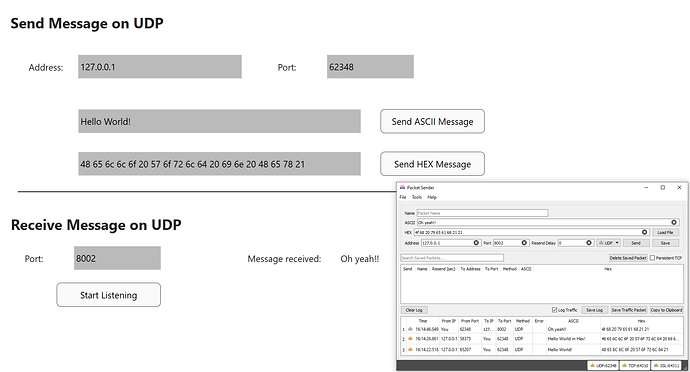Click the traffic log icon in row 1
This screenshot has width=690, height=372.
coord(411,329)
